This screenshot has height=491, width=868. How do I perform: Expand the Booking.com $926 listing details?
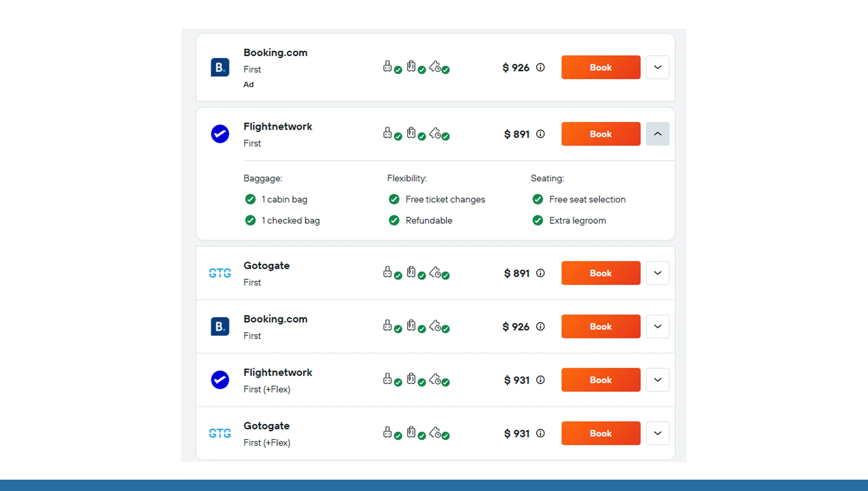click(x=658, y=326)
